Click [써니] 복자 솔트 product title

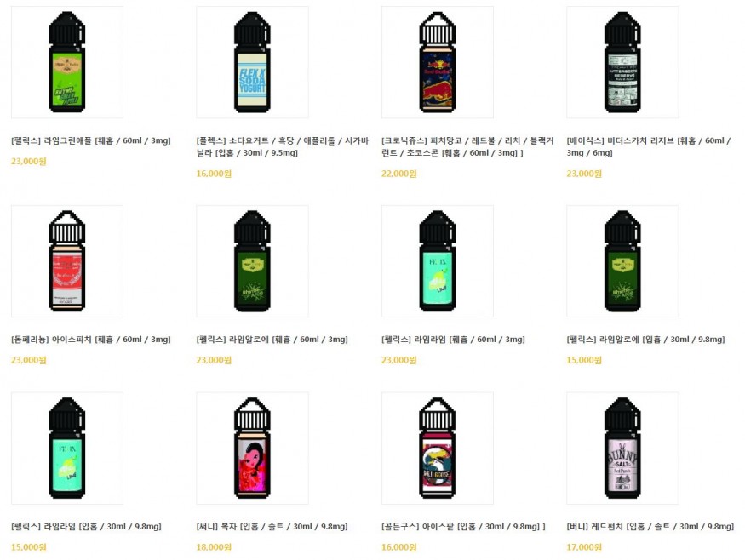pyautogui.click(x=272, y=526)
